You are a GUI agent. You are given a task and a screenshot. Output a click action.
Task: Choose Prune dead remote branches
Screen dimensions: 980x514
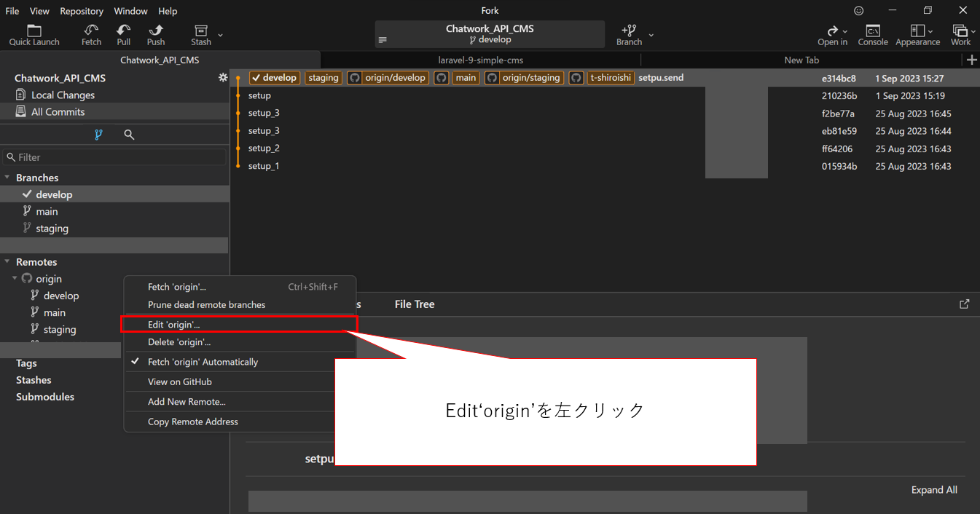(x=240, y=304)
